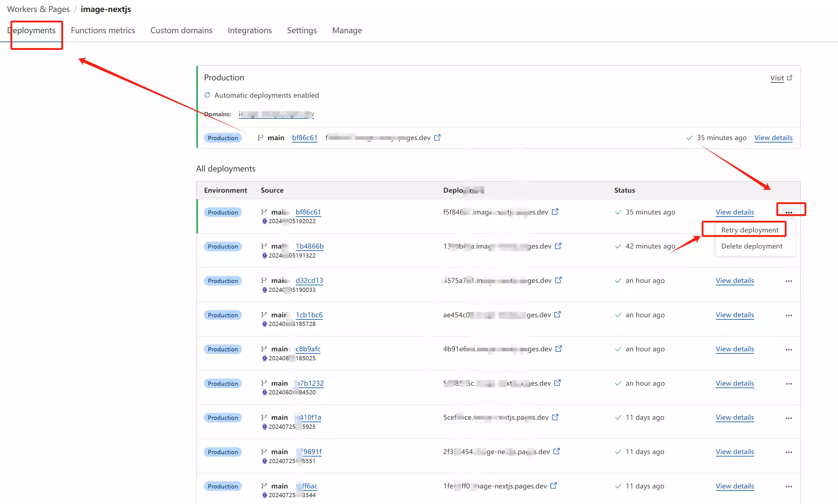This screenshot has width=838, height=504.
Task: Click View details in Production card
Action: click(773, 137)
